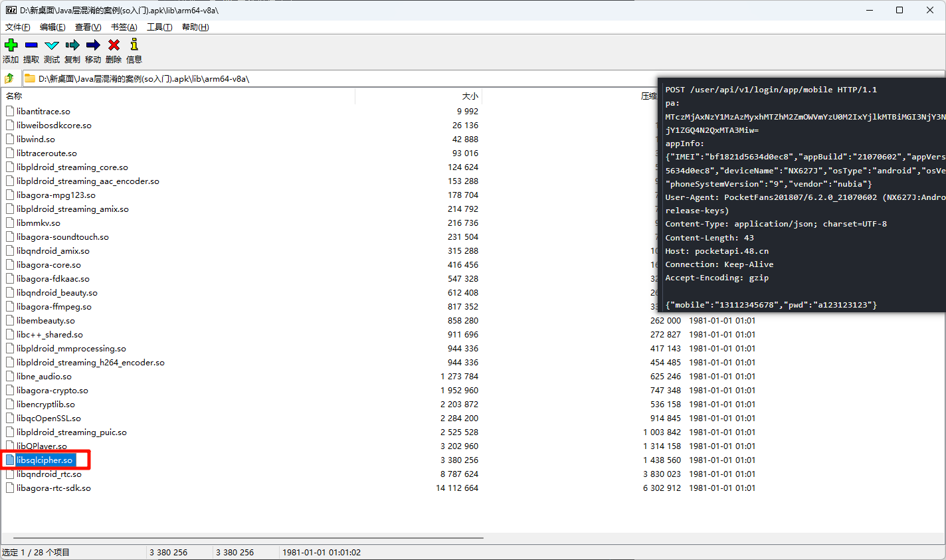946x560 pixels.
Task: Sort files by 大小 column header
Action: pyautogui.click(x=470, y=96)
